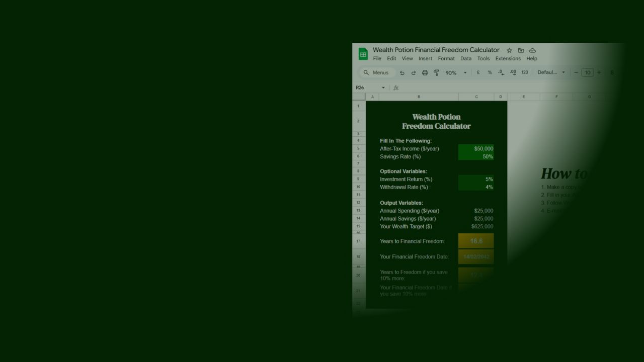This screenshot has height=362, width=644.
Task: Click the 'Withdrawal Rate (%)' label
Action: [x=405, y=187]
